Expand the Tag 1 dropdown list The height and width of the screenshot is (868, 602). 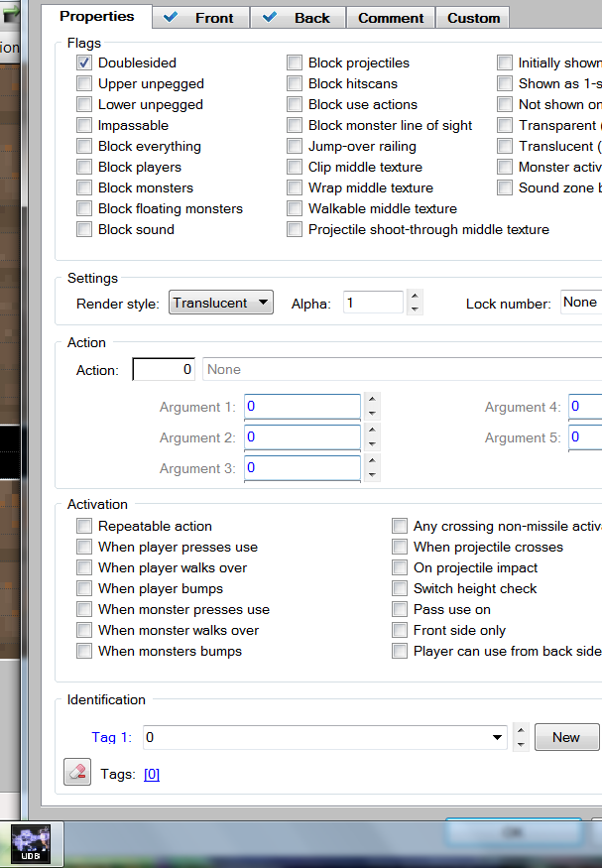(x=498, y=737)
